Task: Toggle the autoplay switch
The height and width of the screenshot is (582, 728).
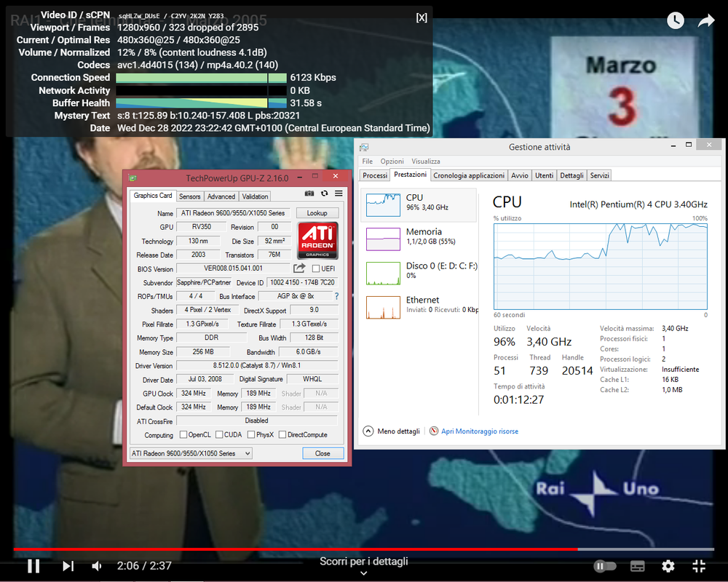Action: (x=604, y=566)
